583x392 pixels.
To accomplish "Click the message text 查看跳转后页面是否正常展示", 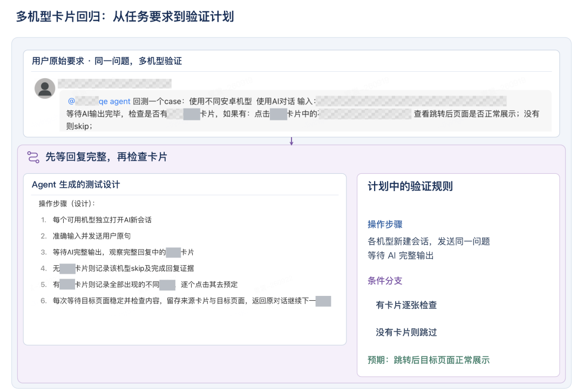I will click(x=464, y=114).
